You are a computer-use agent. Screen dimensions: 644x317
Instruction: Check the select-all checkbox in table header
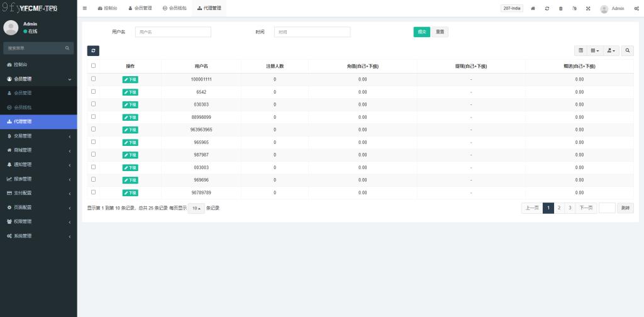94,65
